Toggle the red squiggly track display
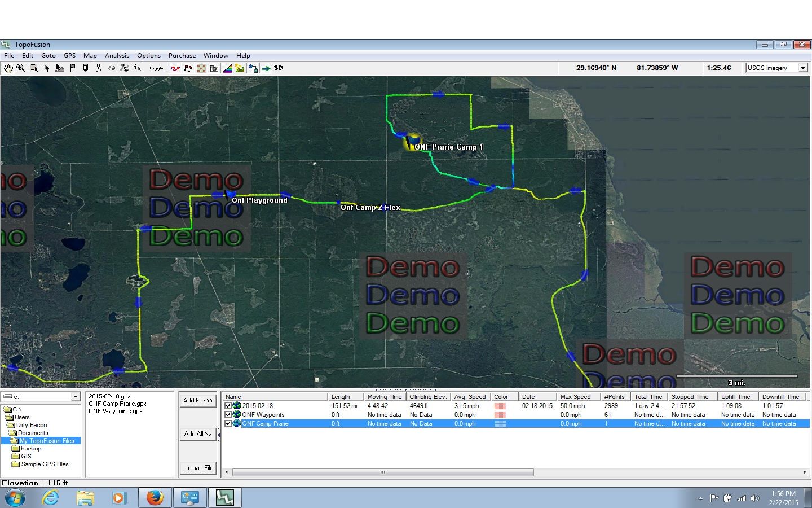 [175, 68]
